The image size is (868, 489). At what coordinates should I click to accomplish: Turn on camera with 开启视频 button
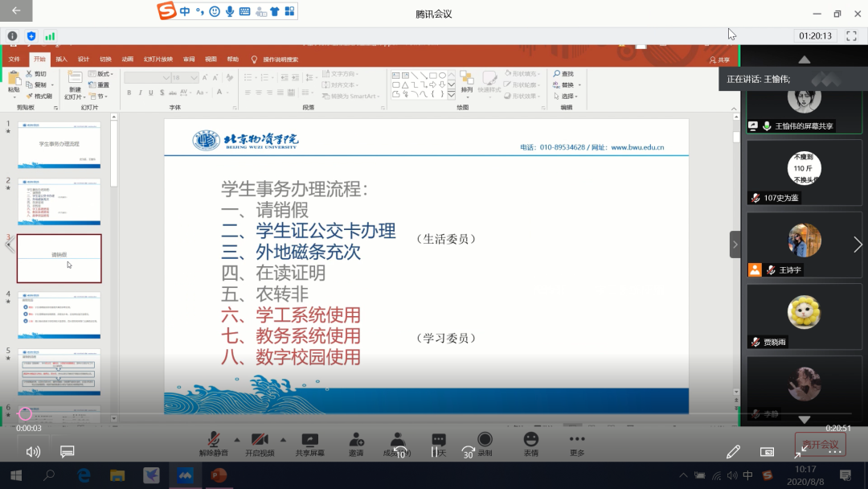pos(260,443)
